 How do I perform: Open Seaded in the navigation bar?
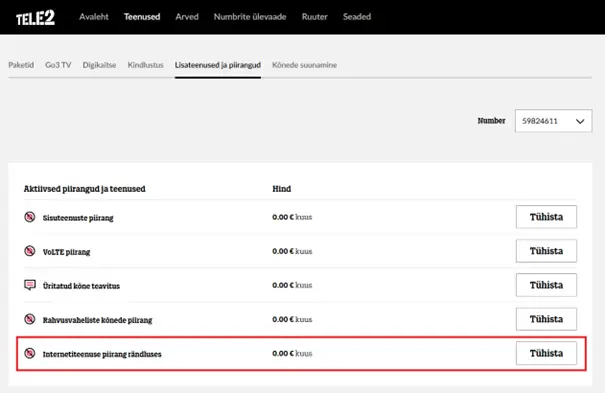357,17
